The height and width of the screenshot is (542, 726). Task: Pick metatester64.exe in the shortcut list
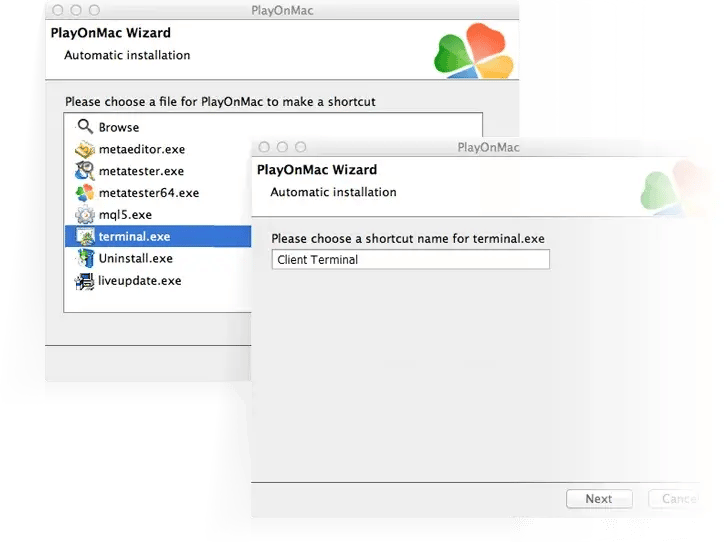tap(149, 193)
